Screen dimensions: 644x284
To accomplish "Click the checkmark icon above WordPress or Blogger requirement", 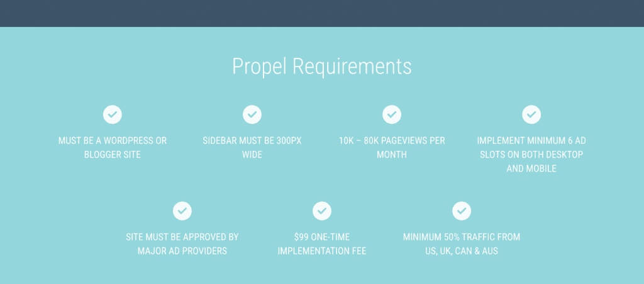I will 113,114.
